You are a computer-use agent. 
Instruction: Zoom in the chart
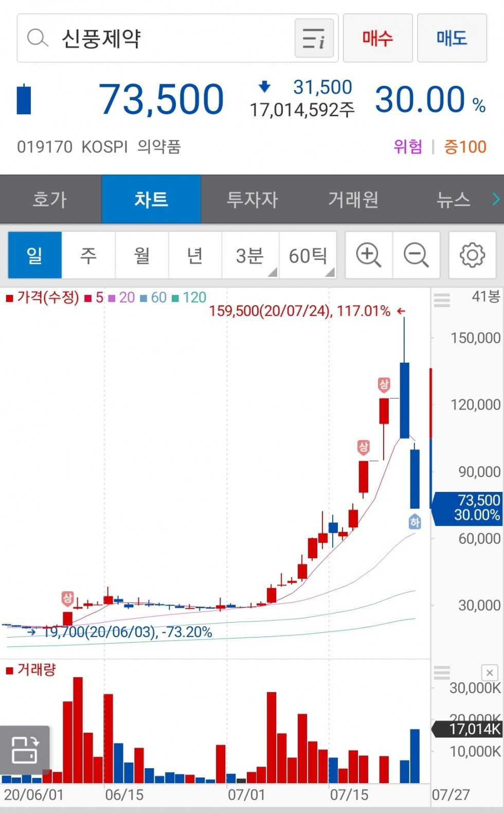[369, 255]
